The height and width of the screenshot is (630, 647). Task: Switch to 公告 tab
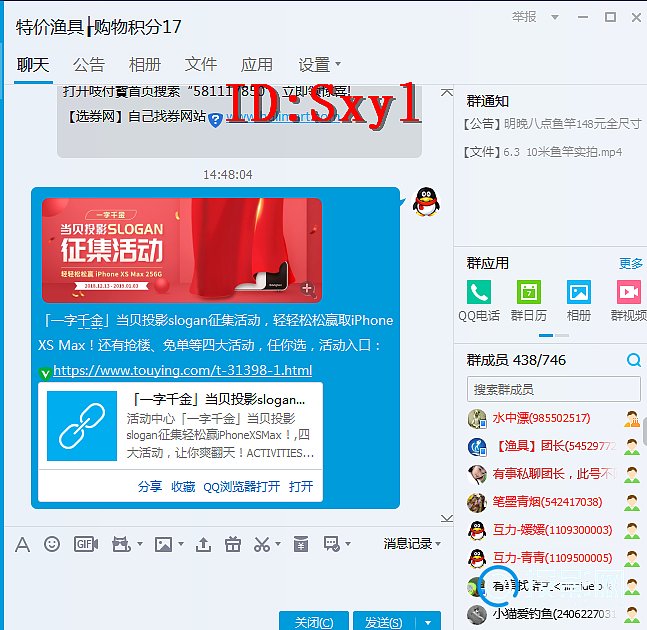pyautogui.click(x=89, y=65)
